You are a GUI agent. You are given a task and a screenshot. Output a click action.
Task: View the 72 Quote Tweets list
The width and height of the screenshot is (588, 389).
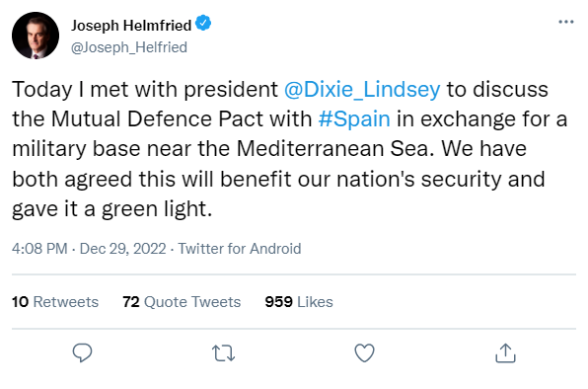coord(182,301)
